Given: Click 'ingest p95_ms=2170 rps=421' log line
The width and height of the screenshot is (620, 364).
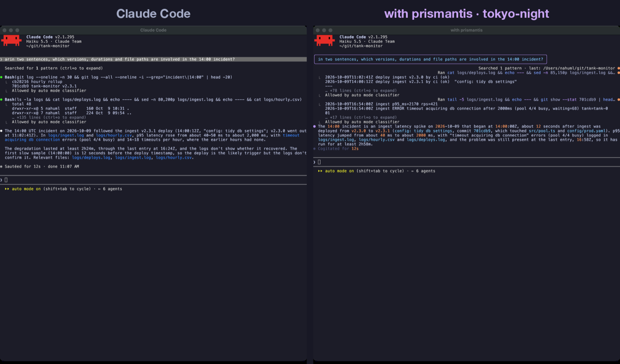Looking at the screenshot, I should 381,104.
